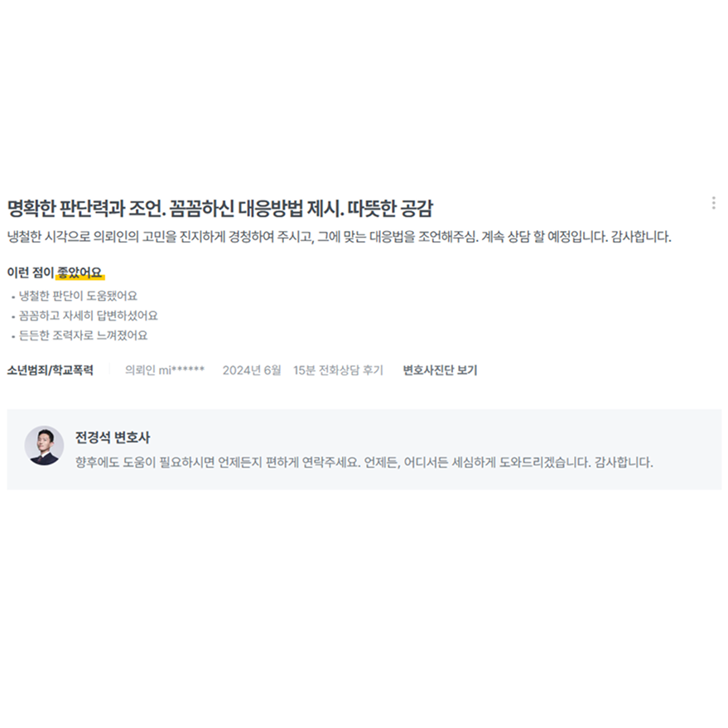
Task: Open the 전경석 변호사 name link
Action: coord(113,437)
